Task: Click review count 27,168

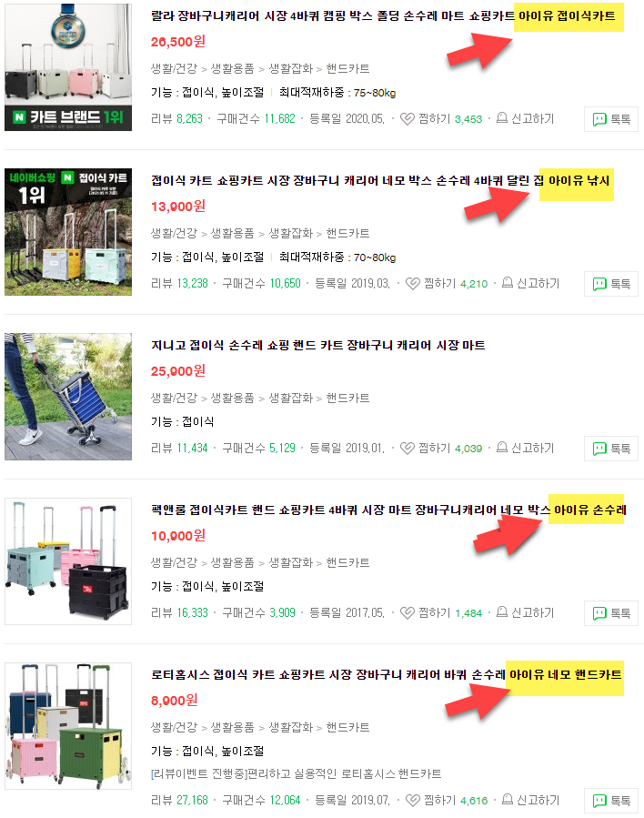Action: pos(193,801)
